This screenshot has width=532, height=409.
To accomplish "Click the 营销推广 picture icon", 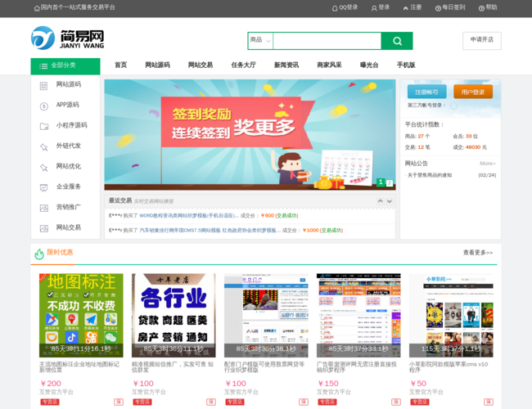I will point(43,208).
